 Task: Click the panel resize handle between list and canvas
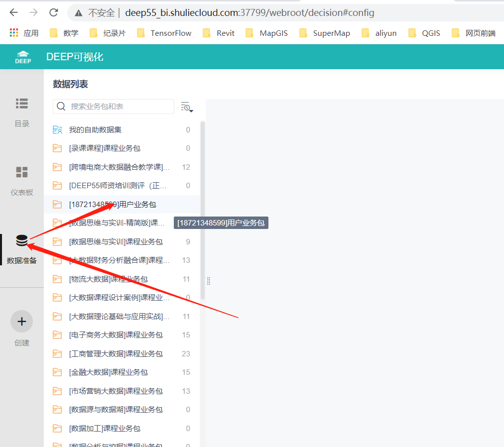point(208,281)
